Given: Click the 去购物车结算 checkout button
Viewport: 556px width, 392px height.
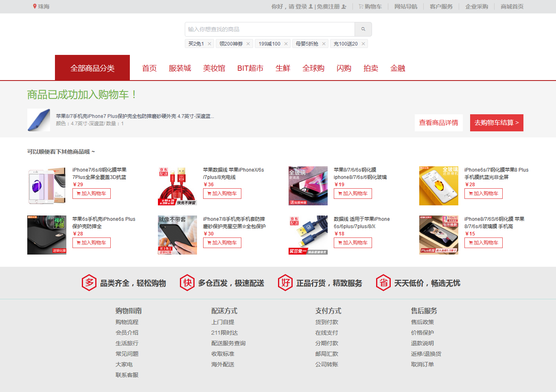Looking at the screenshot, I should coord(497,123).
